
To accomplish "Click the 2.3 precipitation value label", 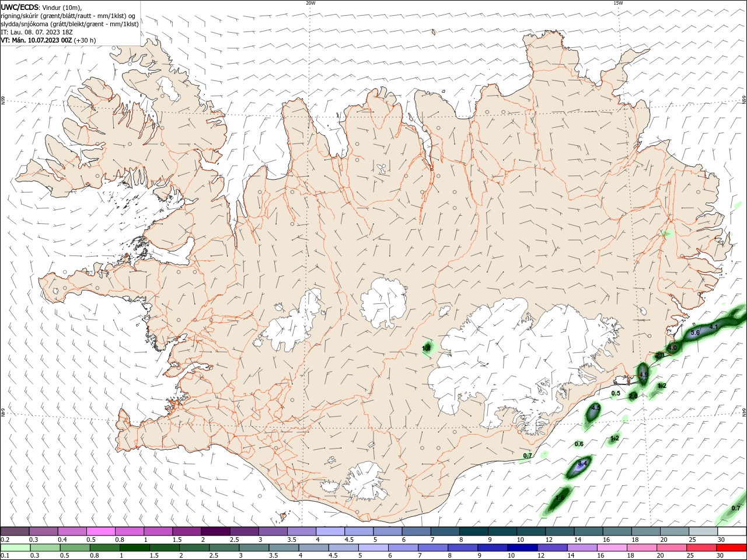I will [659, 355].
